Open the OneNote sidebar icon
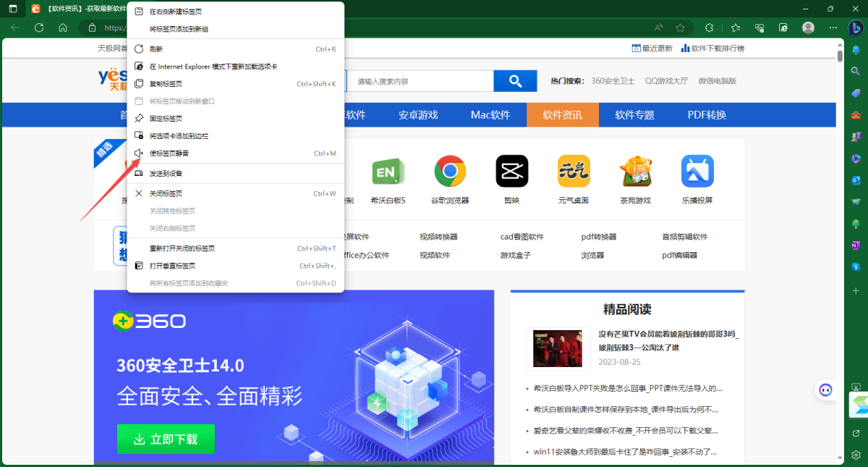 click(856, 245)
